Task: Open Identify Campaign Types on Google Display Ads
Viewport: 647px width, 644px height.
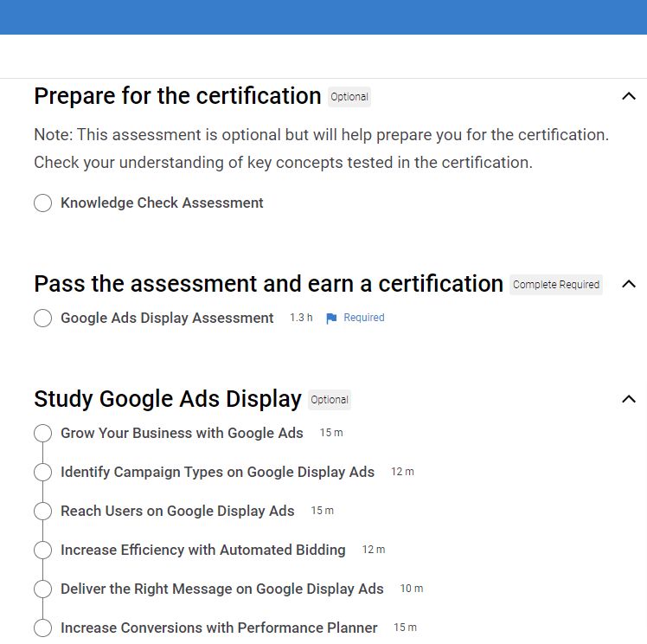Action: pyautogui.click(x=217, y=472)
